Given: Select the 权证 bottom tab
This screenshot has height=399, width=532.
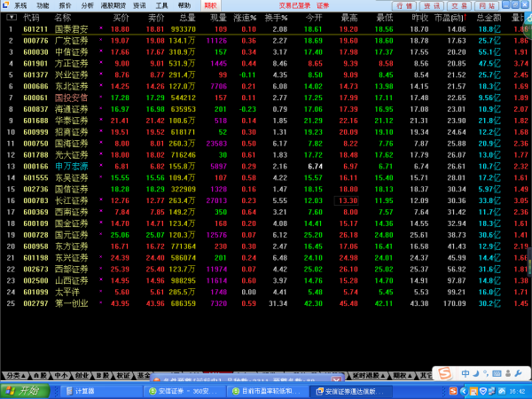Looking at the screenshot, I should tap(123, 375).
